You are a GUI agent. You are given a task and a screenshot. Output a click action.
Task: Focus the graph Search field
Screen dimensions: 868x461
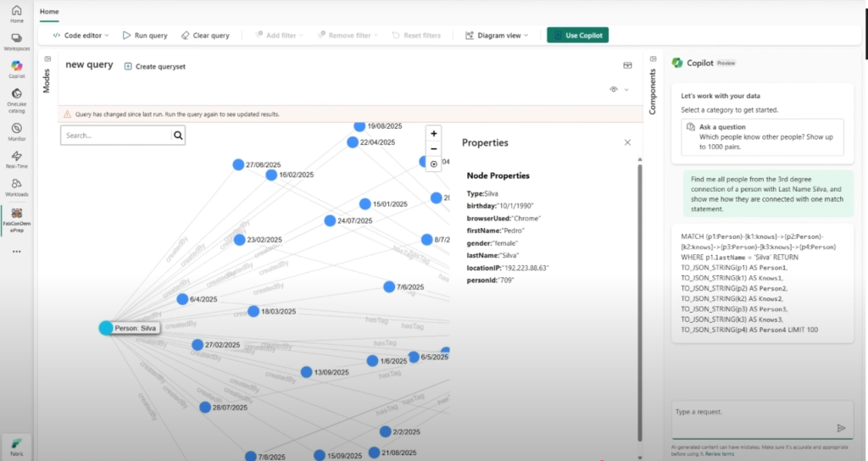point(116,135)
